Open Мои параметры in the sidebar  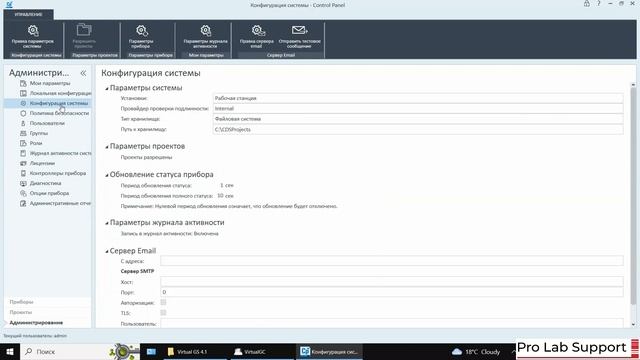50,83
